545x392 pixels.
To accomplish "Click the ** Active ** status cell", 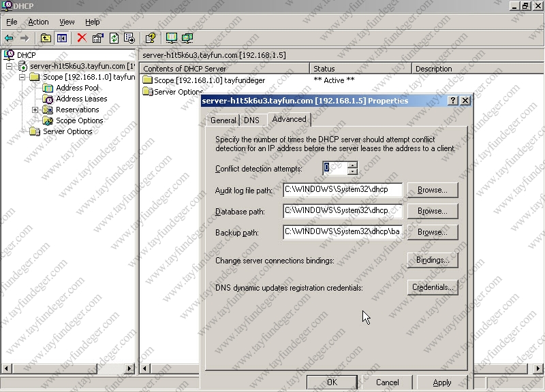I will tap(334, 80).
